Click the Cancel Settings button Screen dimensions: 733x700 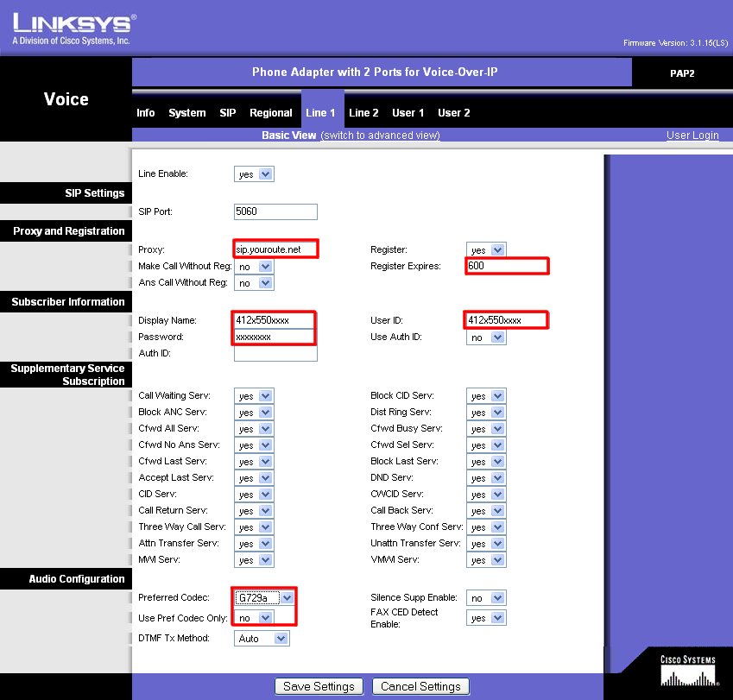tap(421, 687)
